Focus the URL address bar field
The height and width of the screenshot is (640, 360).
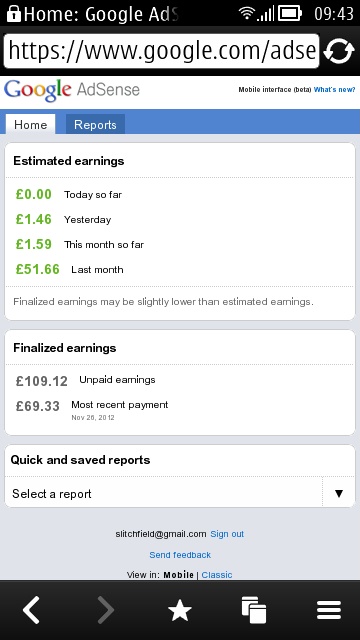(161, 51)
